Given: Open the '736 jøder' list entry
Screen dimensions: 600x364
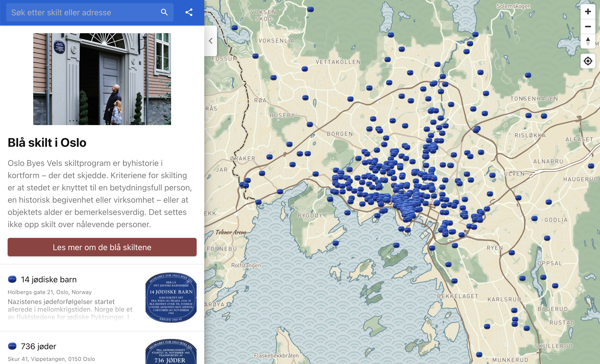Looking at the screenshot, I should point(38,346).
